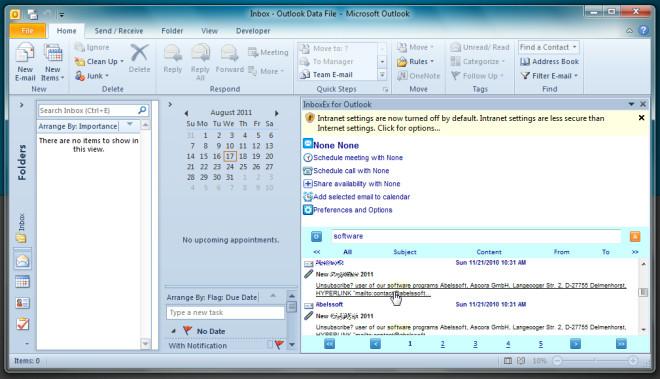Click the Reply icon
The height and width of the screenshot is (379, 660).
173,53
